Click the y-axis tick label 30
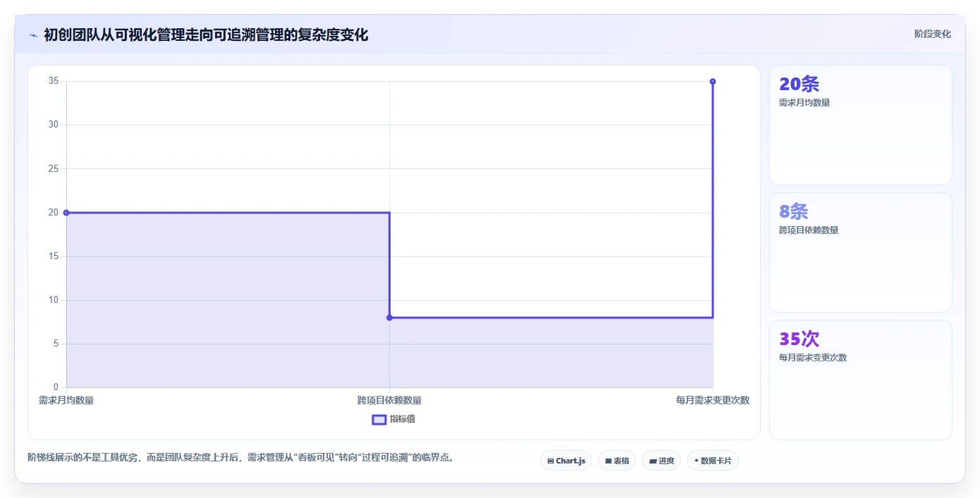This screenshot has height=498, width=980. click(x=54, y=125)
